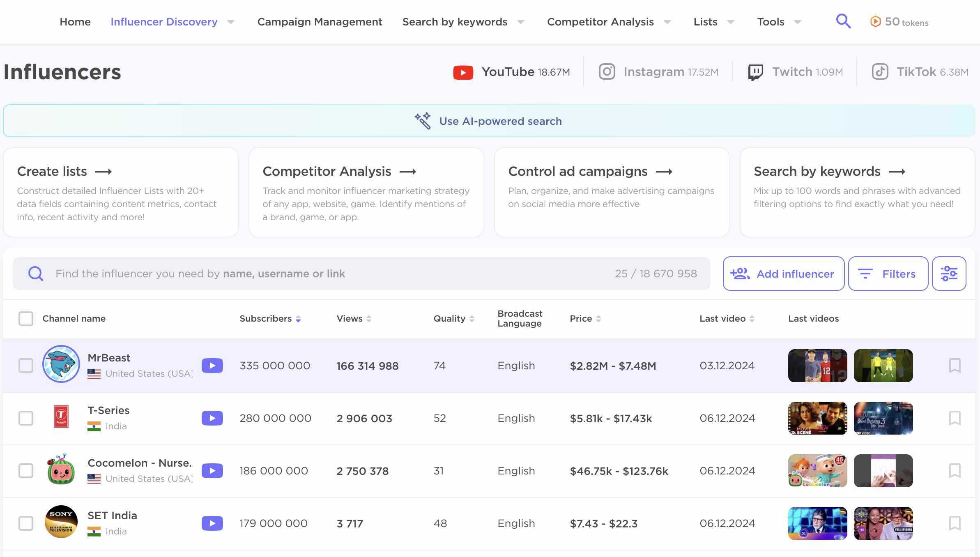This screenshot has height=557, width=980.
Task: Select the TikTok platform icon
Action: 880,71
